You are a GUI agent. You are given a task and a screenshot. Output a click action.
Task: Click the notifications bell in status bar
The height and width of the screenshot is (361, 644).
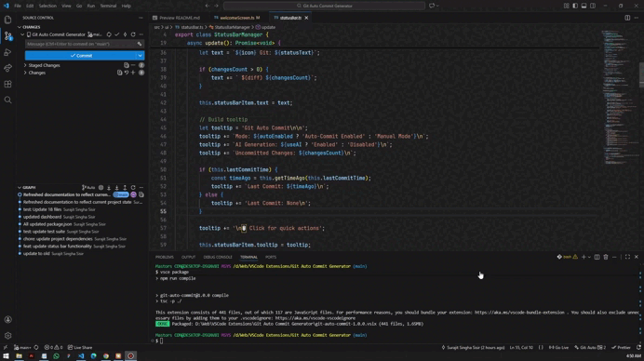[638, 347]
